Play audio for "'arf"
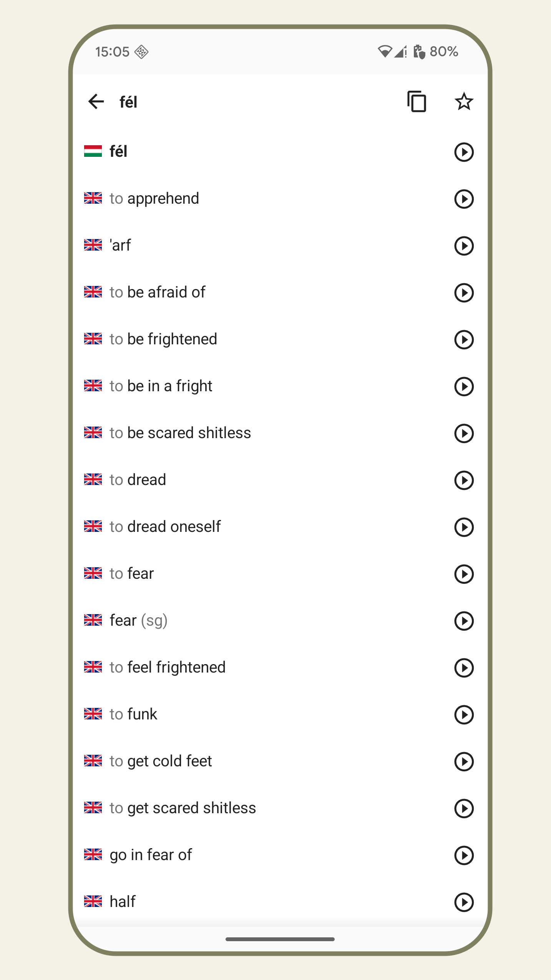This screenshot has width=551, height=980. coord(464,246)
